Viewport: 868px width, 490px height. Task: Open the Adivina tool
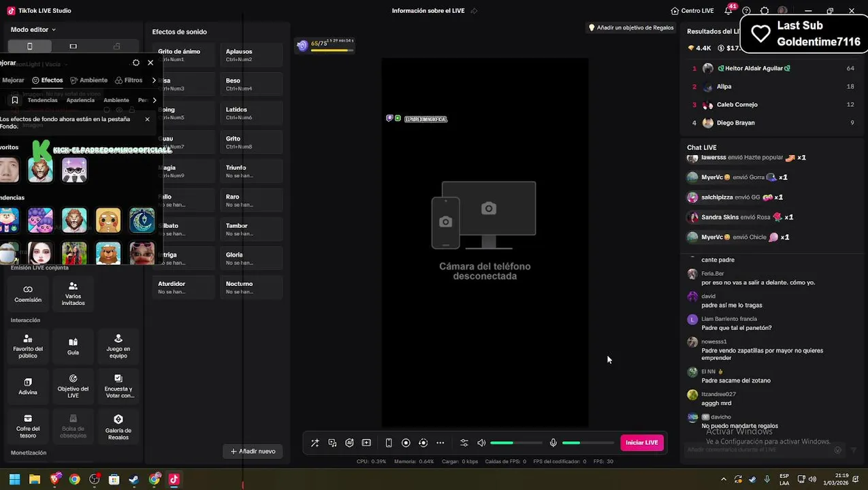pyautogui.click(x=28, y=387)
